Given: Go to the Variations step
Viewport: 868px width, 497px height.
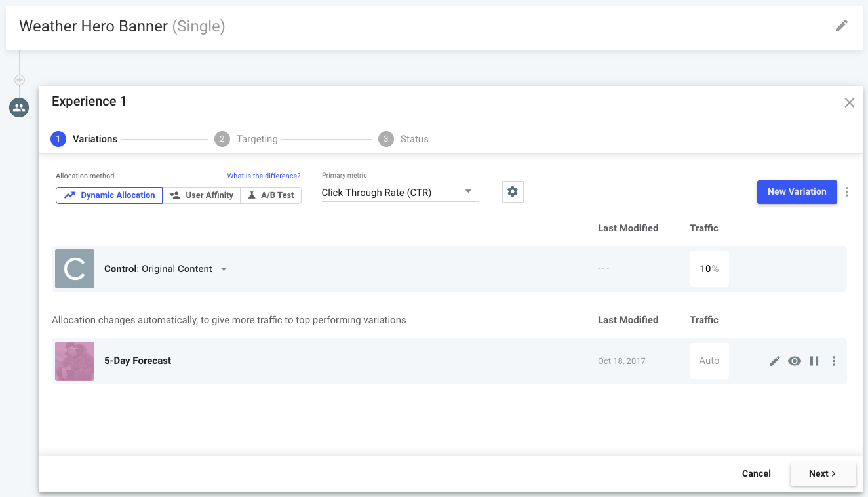Looking at the screenshot, I should [x=84, y=139].
